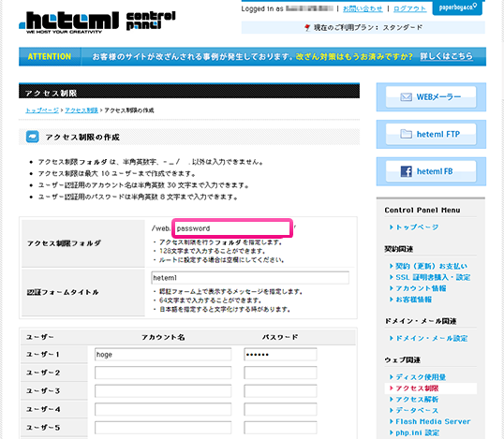Open the WEBメーラー envelope button

431,97
